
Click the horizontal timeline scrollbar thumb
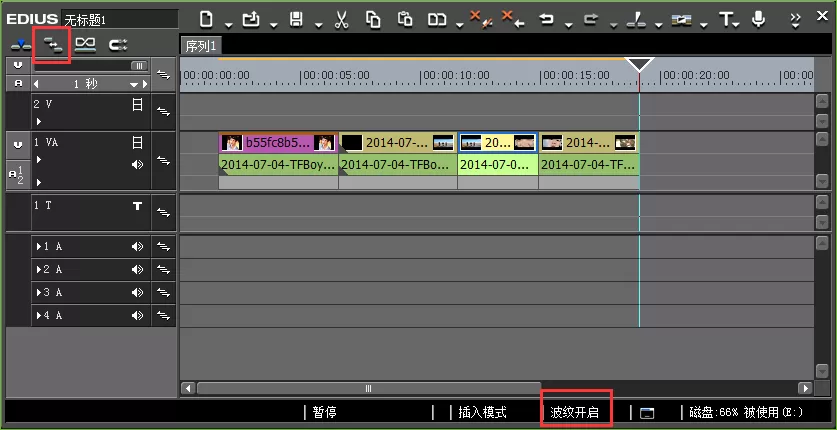(x=368, y=388)
